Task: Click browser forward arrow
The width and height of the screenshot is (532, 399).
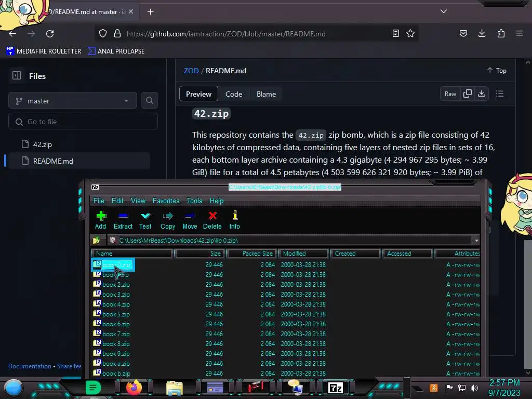Action: pos(31,34)
